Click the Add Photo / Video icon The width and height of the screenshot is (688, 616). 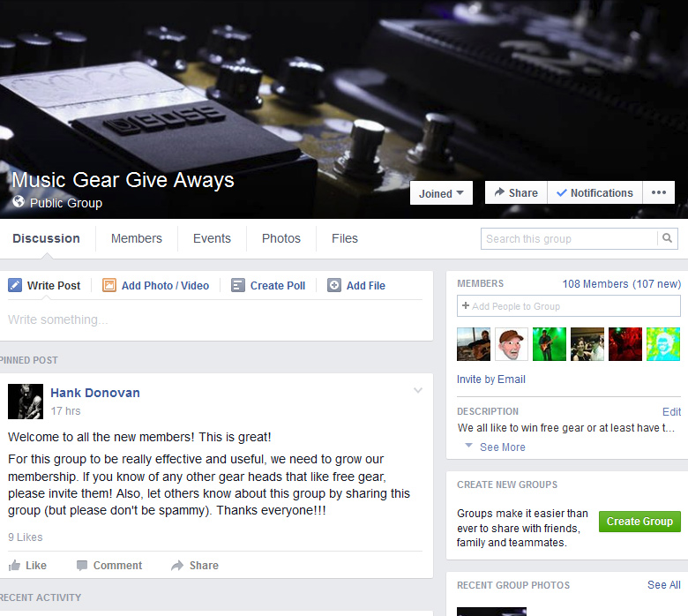pyautogui.click(x=108, y=285)
